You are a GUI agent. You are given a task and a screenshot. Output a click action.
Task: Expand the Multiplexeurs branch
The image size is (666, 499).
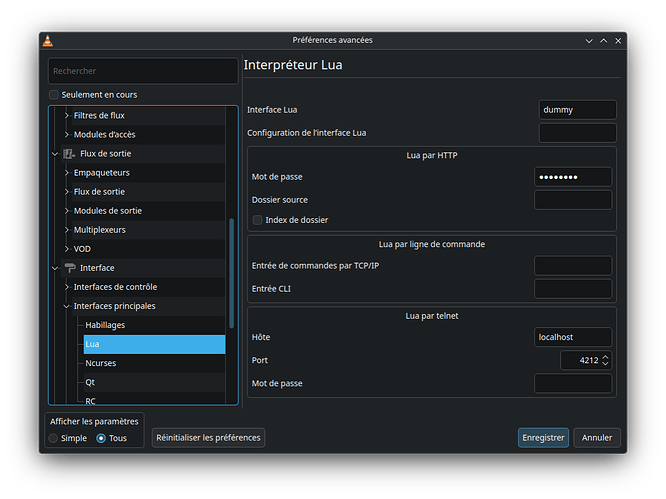[x=66, y=230]
